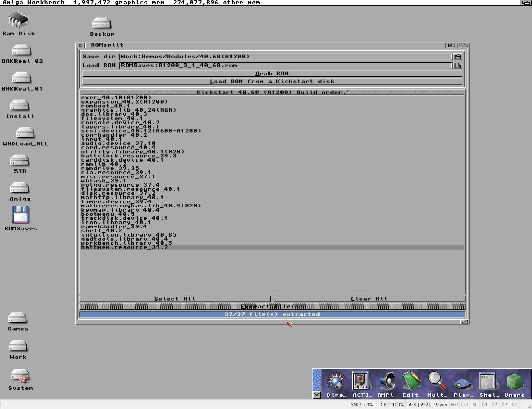Select utility.library_40.1(020) module

[272, 152]
